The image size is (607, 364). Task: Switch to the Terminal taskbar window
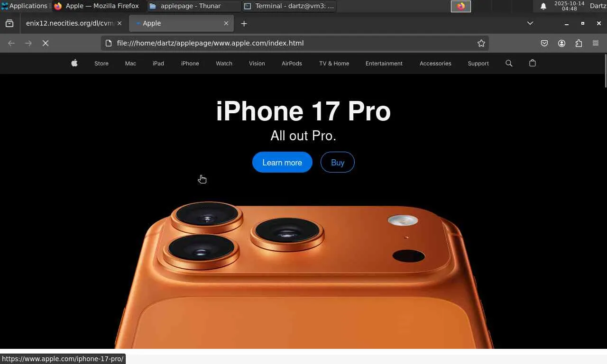pyautogui.click(x=289, y=6)
